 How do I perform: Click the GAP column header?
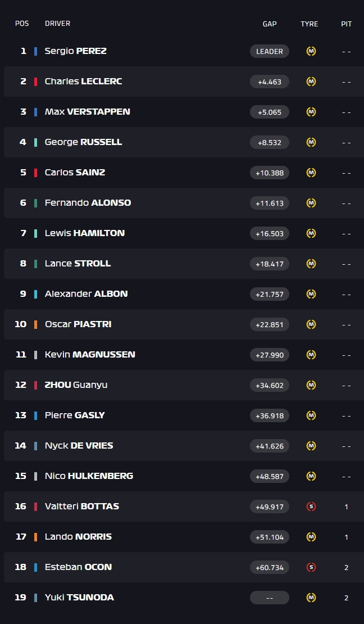click(x=269, y=24)
